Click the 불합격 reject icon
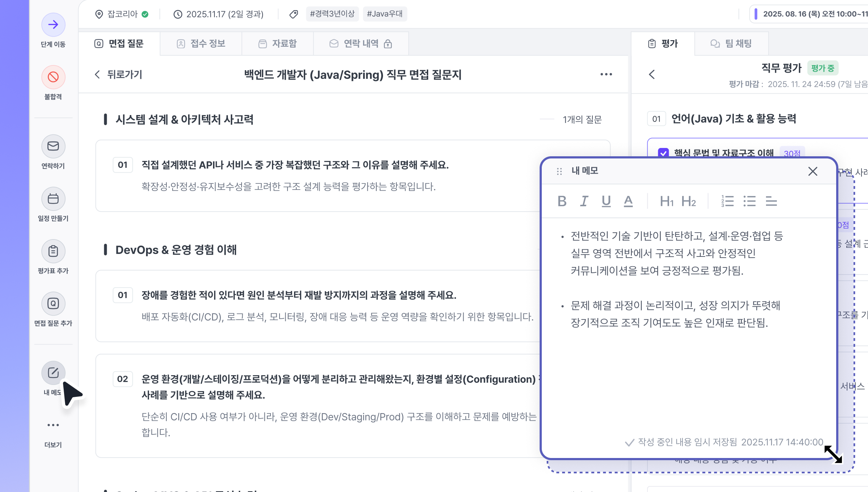This screenshot has height=492, width=868. click(x=53, y=77)
